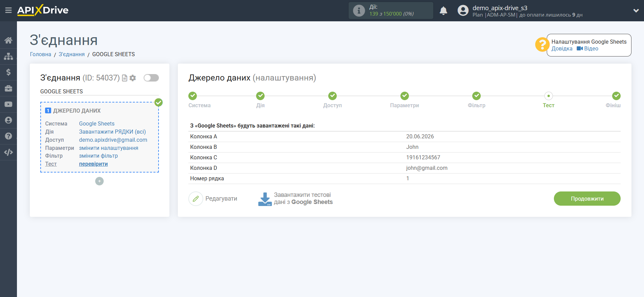This screenshot has height=297, width=644.
Task: Click the Тест label in source block
Action: coord(51,164)
